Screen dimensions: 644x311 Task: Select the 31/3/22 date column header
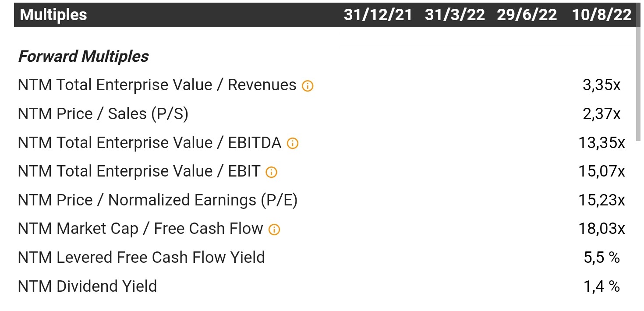[x=455, y=15]
